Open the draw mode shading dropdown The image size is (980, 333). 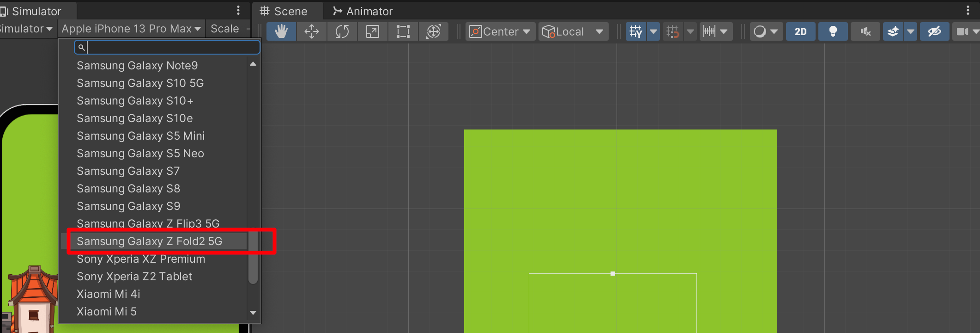click(766, 31)
